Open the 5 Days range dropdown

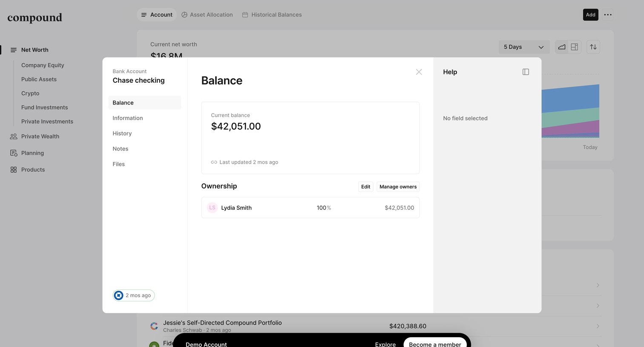pyautogui.click(x=524, y=47)
